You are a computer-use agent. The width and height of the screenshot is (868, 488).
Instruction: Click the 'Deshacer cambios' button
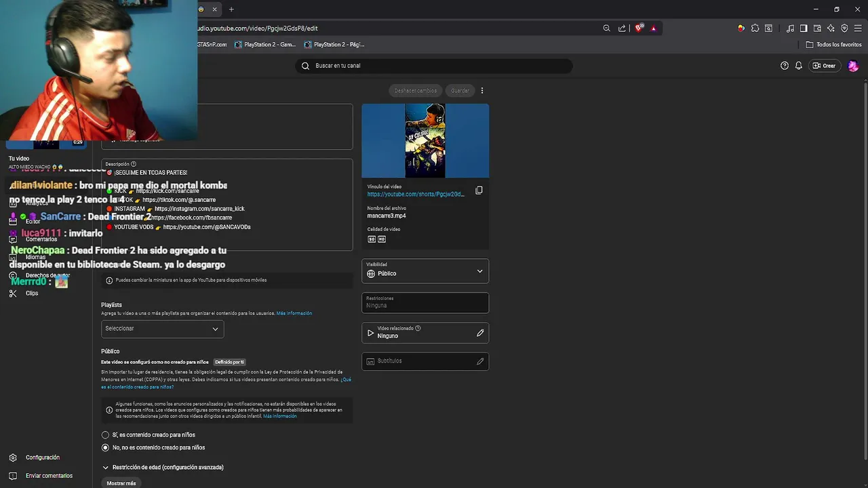[x=416, y=90]
